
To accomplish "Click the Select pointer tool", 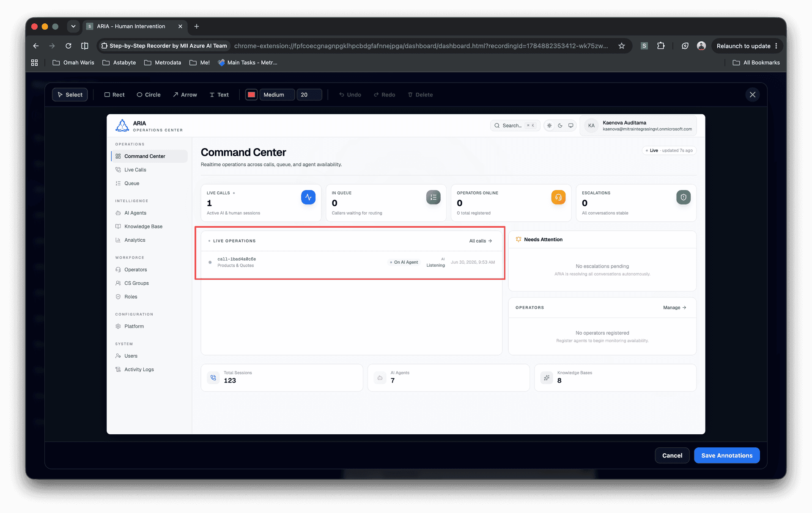I will tap(70, 95).
